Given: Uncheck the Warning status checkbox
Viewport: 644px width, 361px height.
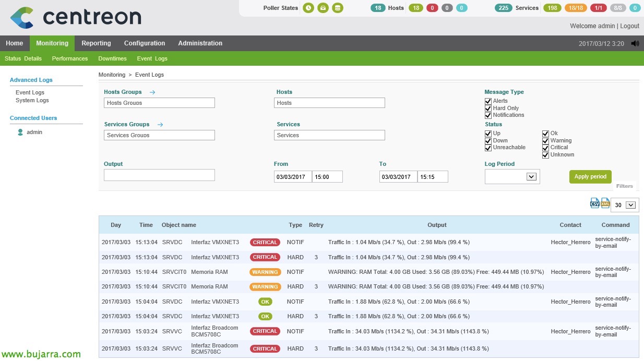Looking at the screenshot, I should (546, 140).
